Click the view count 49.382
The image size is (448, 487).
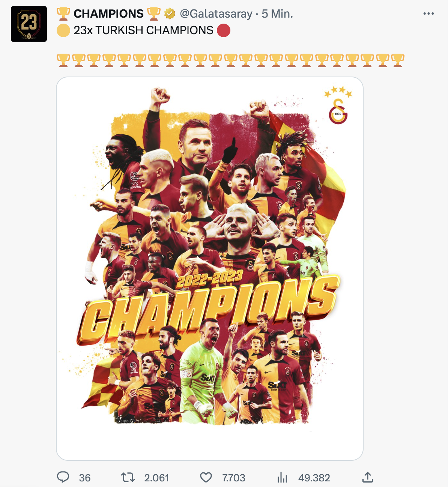[x=314, y=478]
